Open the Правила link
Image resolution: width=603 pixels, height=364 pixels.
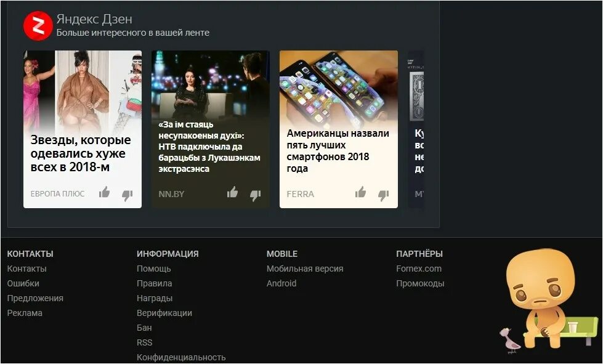pyautogui.click(x=154, y=283)
